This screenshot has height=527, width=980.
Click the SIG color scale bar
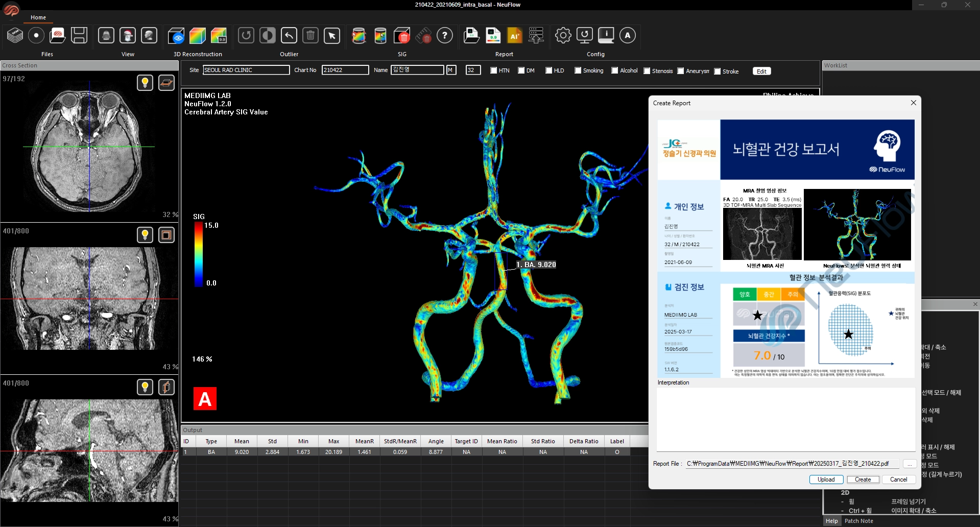[x=198, y=254]
